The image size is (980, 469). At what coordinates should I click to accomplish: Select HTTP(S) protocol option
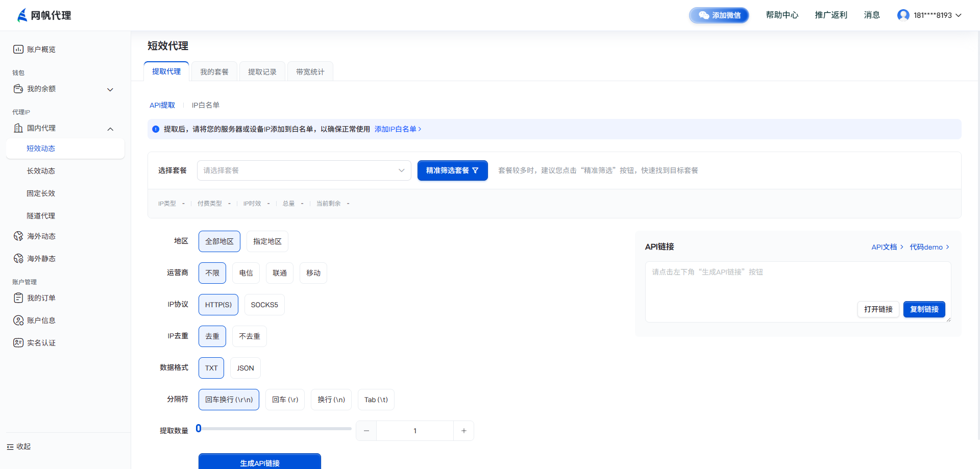click(x=218, y=305)
